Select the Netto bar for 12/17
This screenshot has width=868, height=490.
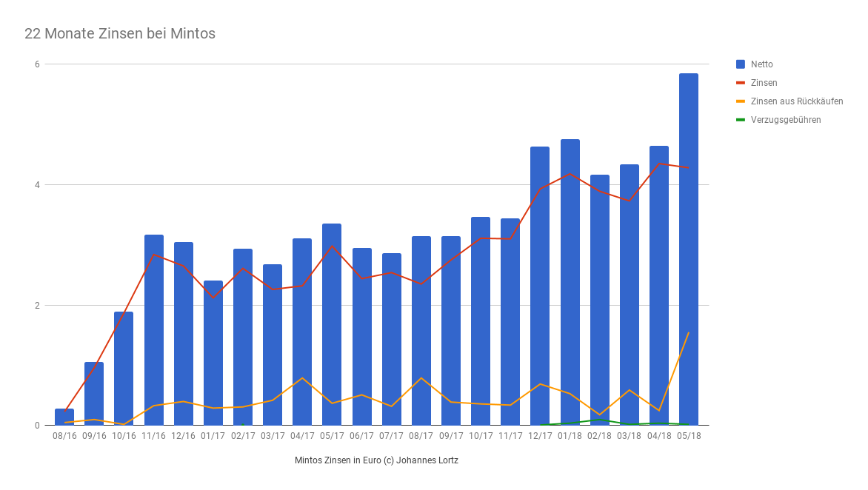[x=540, y=286]
